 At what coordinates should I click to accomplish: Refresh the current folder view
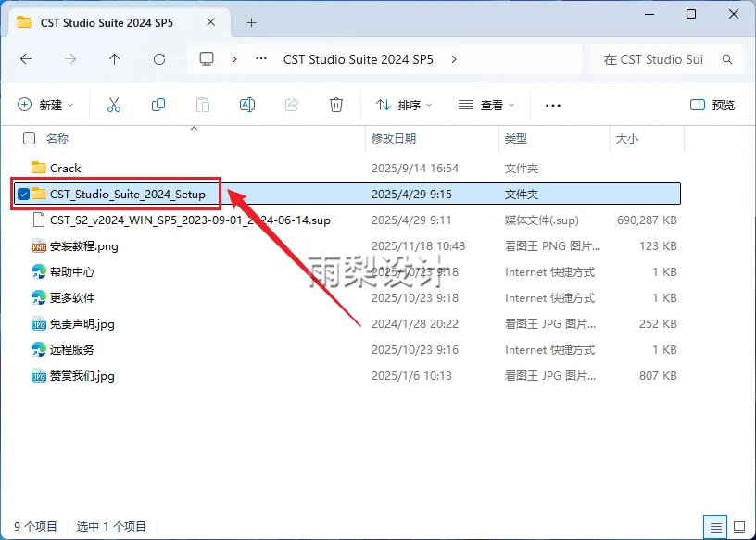point(159,59)
